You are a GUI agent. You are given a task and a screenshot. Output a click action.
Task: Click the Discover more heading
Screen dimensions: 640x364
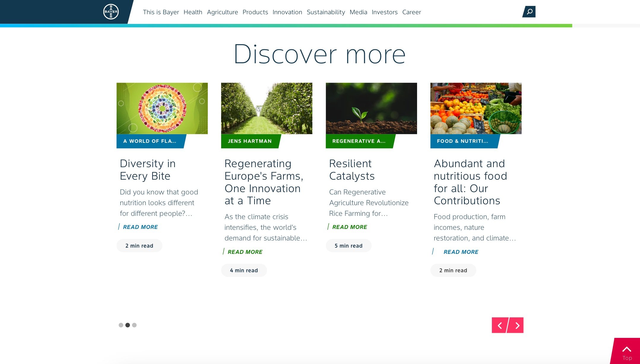(x=319, y=54)
